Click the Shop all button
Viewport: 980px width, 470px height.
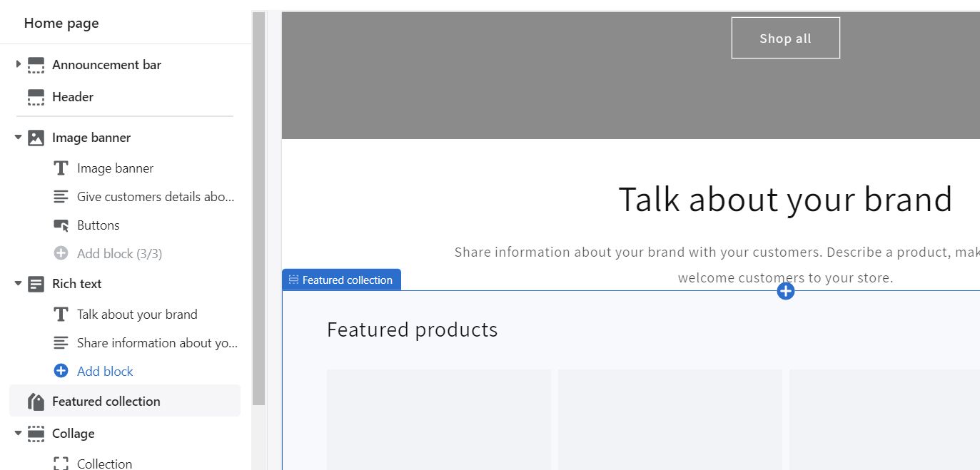click(785, 38)
